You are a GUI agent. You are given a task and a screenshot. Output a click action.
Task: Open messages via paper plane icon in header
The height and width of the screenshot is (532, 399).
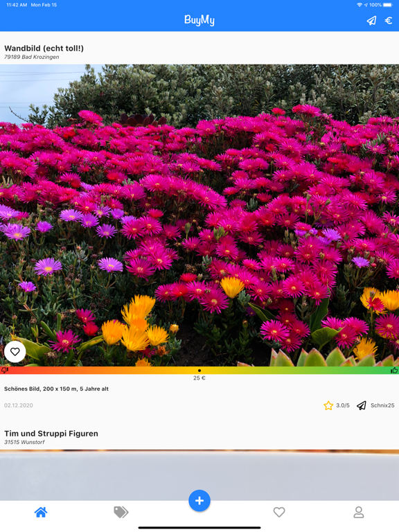point(371,21)
